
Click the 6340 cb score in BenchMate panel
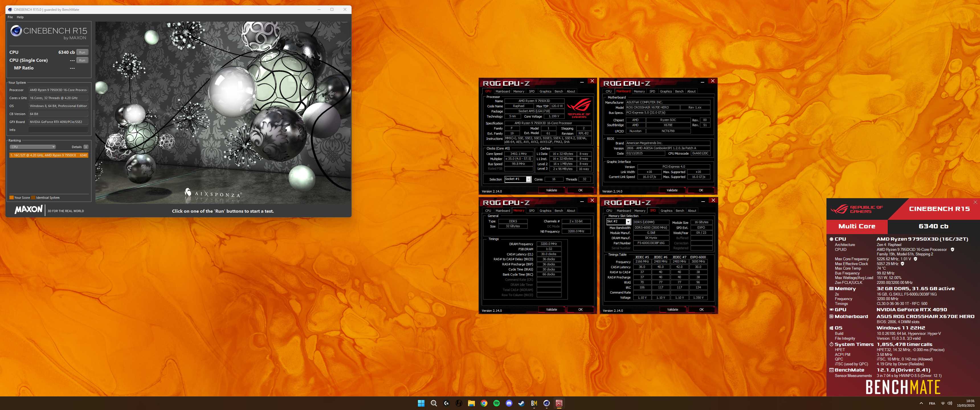[x=933, y=226]
